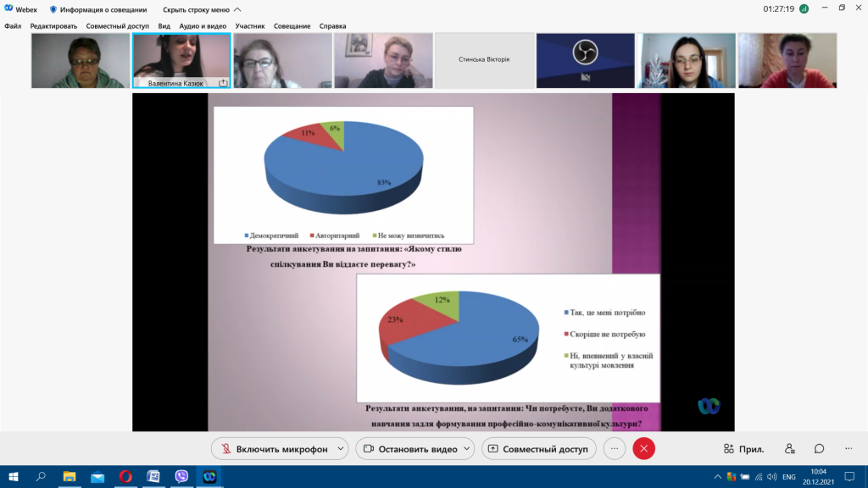The image size is (868, 488).
Task: Select the Стинська Вікторія participant tile
Action: click(x=484, y=60)
